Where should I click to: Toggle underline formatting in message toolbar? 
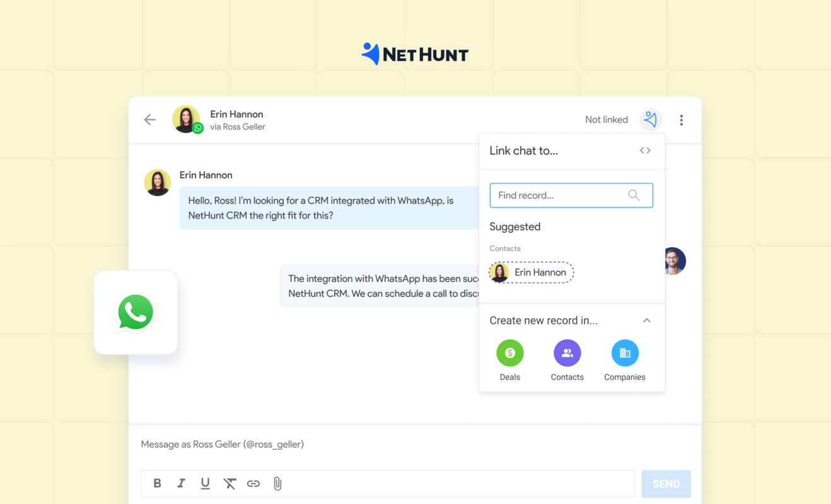[205, 483]
